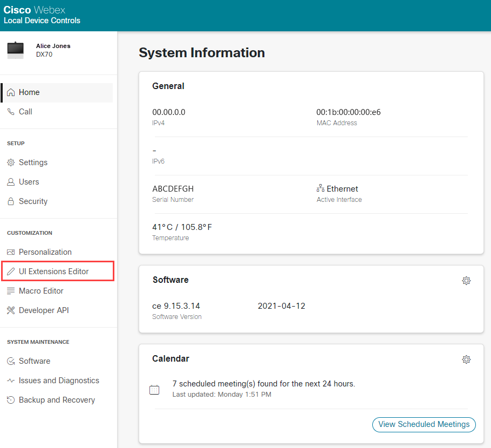Click the wrench icon for Developer API
The height and width of the screenshot is (448, 491).
pyautogui.click(x=11, y=310)
